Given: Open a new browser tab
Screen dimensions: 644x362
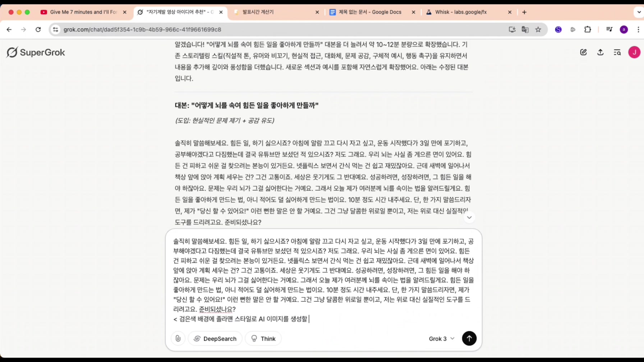Looking at the screenshot, I should point(524,12).
